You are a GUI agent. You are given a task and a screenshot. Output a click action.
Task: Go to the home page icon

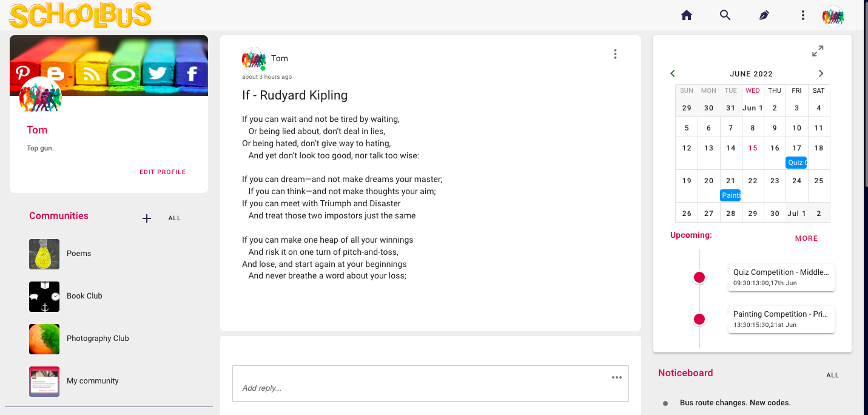click(x=687, y=16)
